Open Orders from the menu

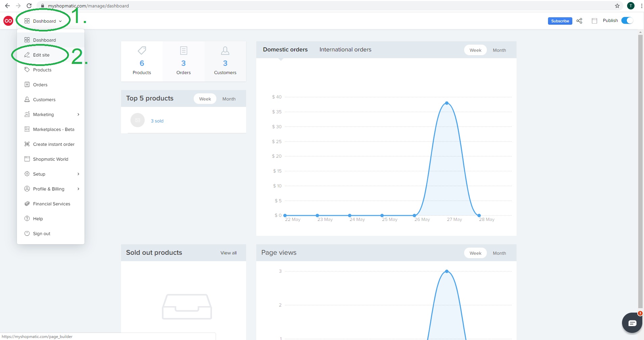(51, 85)
